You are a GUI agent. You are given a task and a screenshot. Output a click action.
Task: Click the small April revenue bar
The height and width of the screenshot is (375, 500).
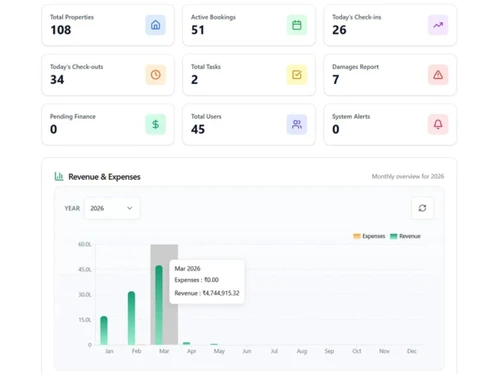point(186,343)
